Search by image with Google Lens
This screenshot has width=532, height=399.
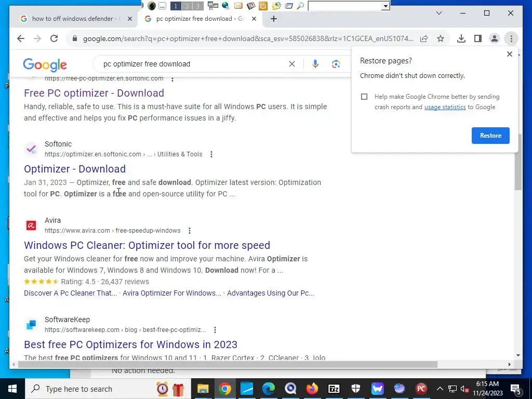[336, 64]
